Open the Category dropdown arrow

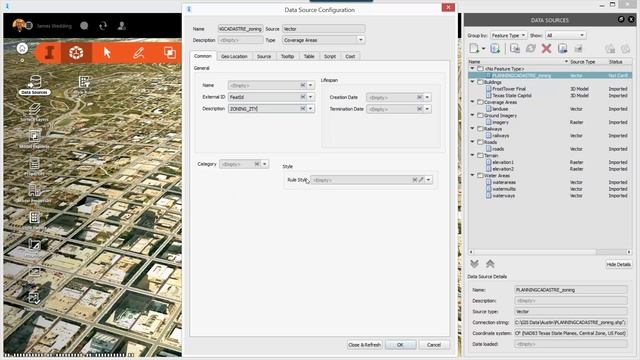click(x=264, y=164)
